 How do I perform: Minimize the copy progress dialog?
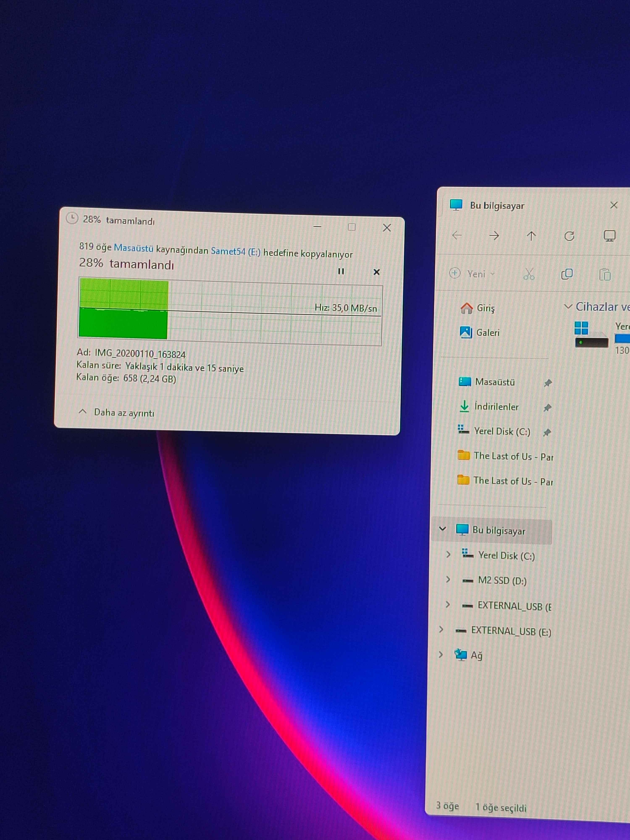pyautogui.click(x=318, y=227)
